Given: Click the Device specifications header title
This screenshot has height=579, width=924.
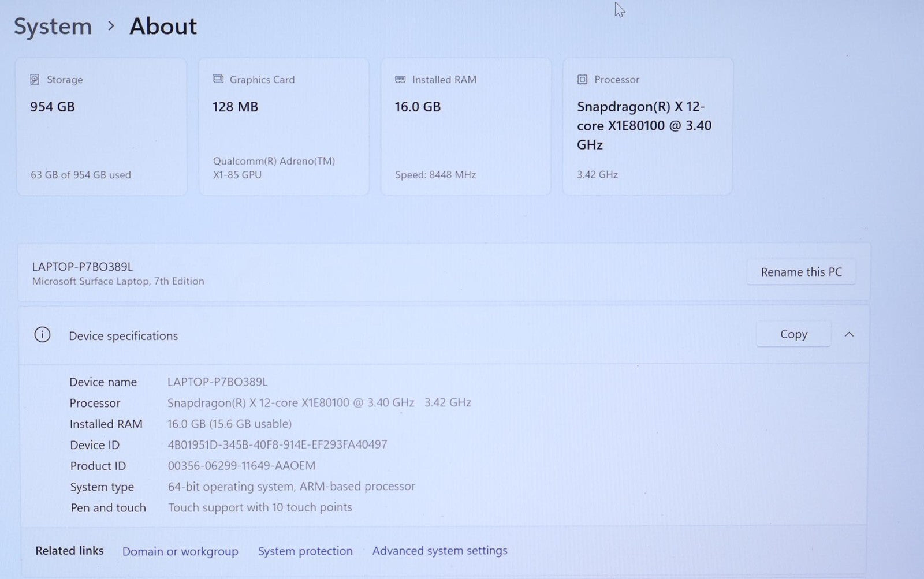Looking at the screenshot, I should (x=123, y=336).
